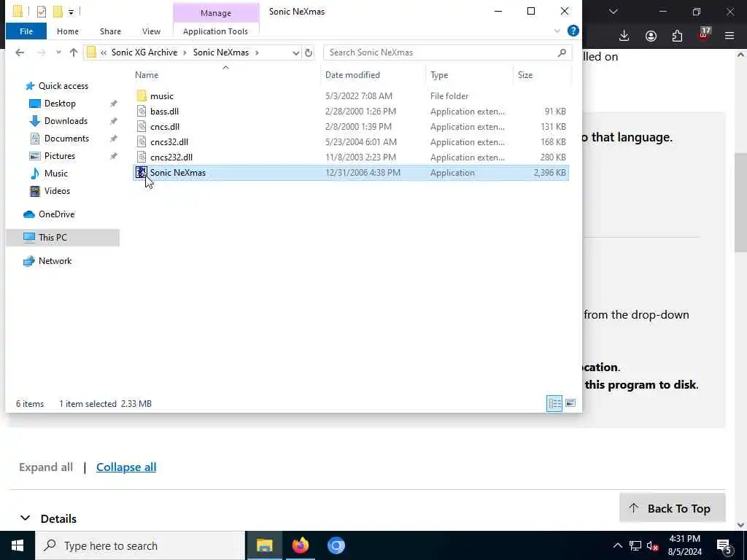
Task: Click the search magnifier icon in Explorer
Action: click(562, 52)
